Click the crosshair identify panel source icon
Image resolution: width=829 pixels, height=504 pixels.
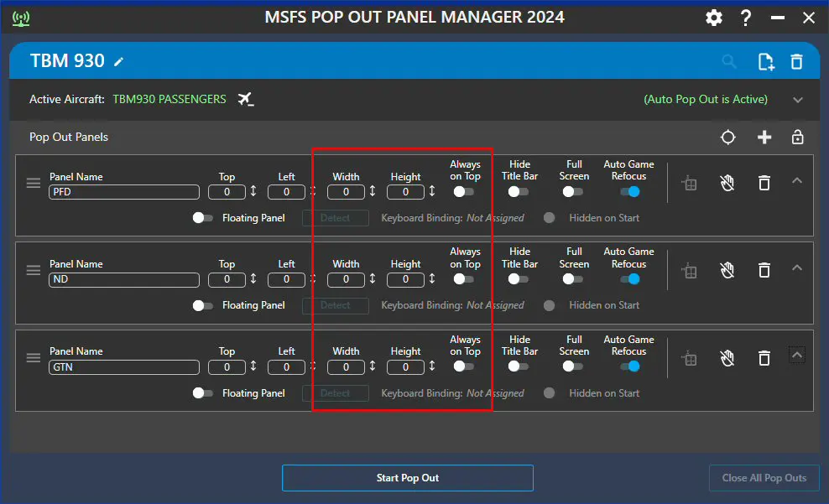728,138
